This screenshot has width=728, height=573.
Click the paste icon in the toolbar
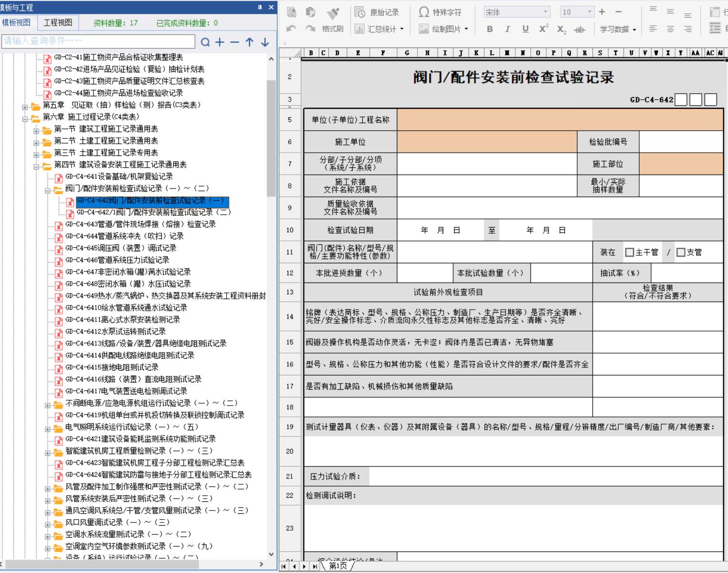click(x=311, y=12)
